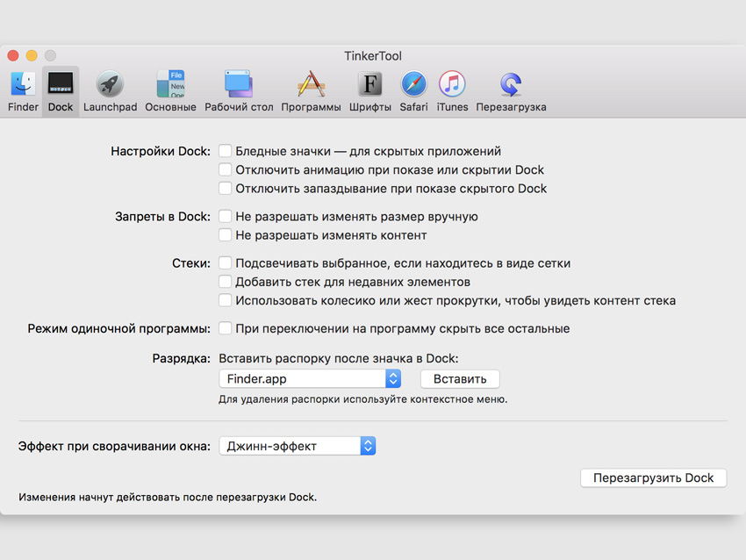Click the Рабочий стол toolbar icon
Screen dimensions: 746x560
(x=239, y=85)
